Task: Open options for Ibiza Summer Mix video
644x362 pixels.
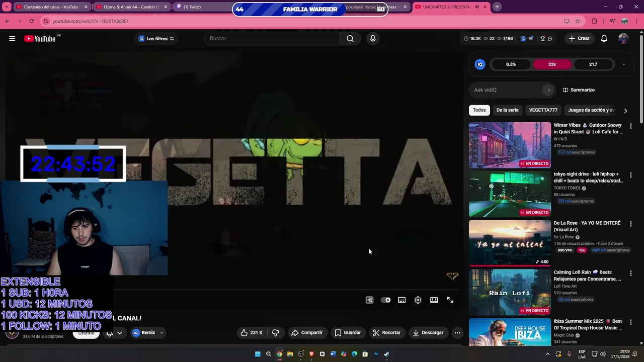Action: pyautogui.click(x=631, y=322)
